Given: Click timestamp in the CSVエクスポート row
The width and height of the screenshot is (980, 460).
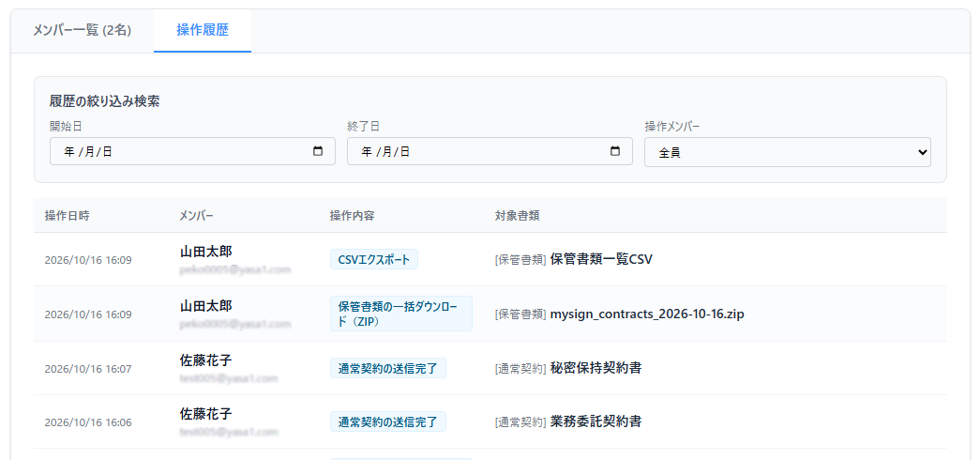Looking at the screenshot, I should coord(88,260).
